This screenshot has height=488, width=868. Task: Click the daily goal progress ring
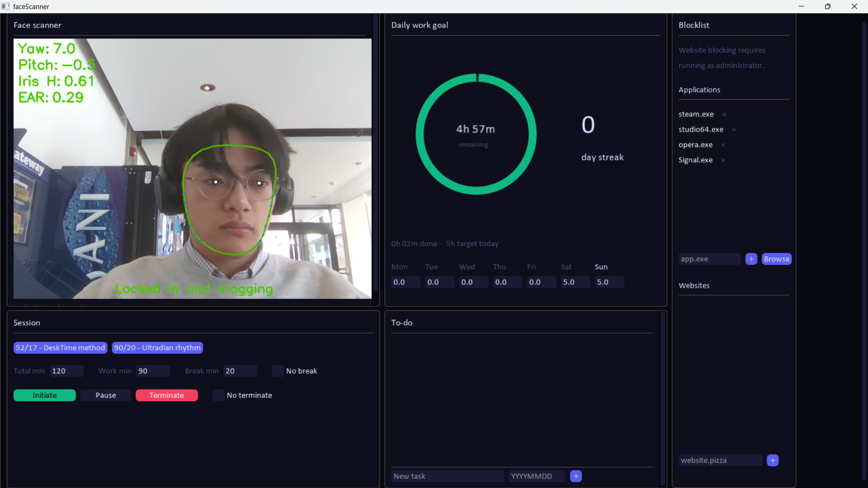pos(476,134)
